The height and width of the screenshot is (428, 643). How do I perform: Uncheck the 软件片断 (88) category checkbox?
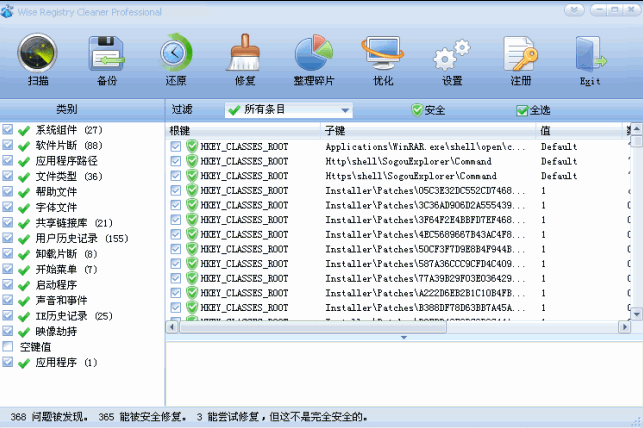(7, 145)
